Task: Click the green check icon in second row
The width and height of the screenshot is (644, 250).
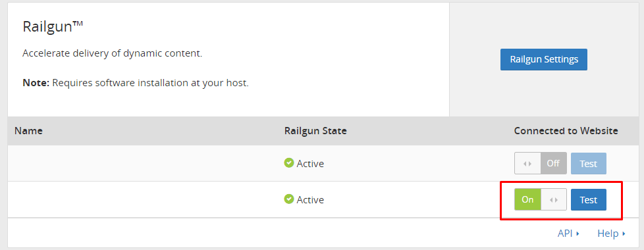Action: tap(288, 199)
